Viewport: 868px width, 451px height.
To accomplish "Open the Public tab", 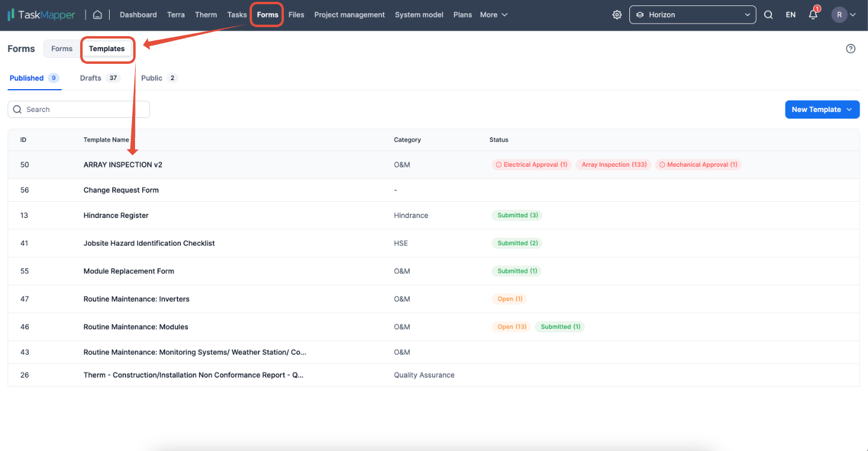I will (x=159, y=78).
